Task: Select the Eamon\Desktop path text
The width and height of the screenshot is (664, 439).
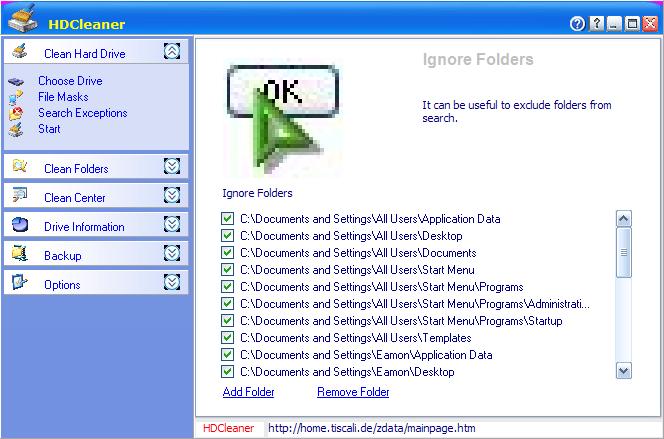Action: point(347,372)
